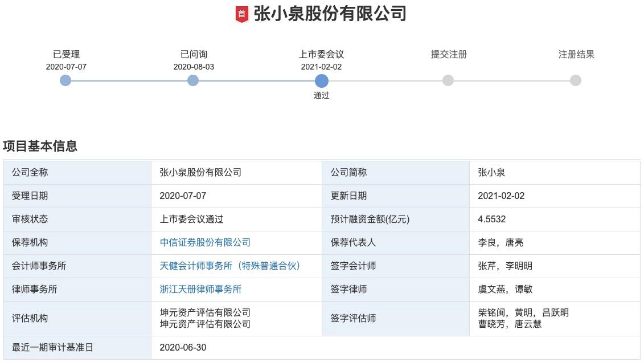Click the 已问询 stage label
This screenshot has height=362, width=644.
point(192,54)
